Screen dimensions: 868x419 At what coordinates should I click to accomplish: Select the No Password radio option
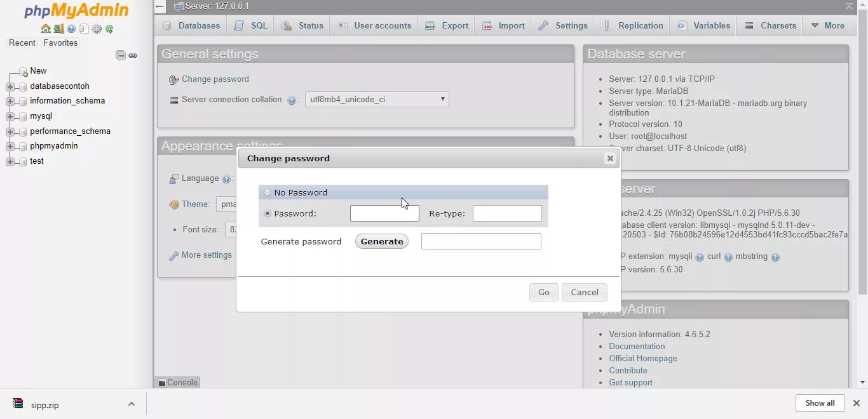(268, 192)
